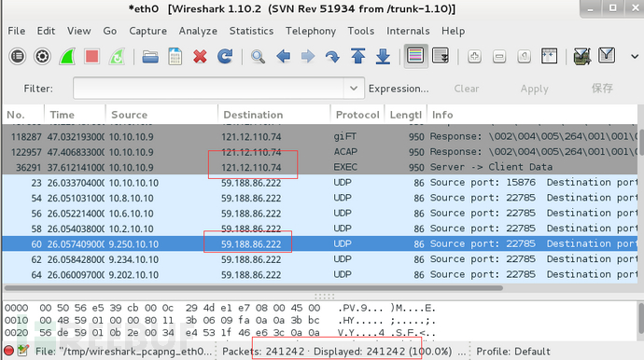Open the File menu
This screenshot has width=644, height=360.
click(17, 31)
